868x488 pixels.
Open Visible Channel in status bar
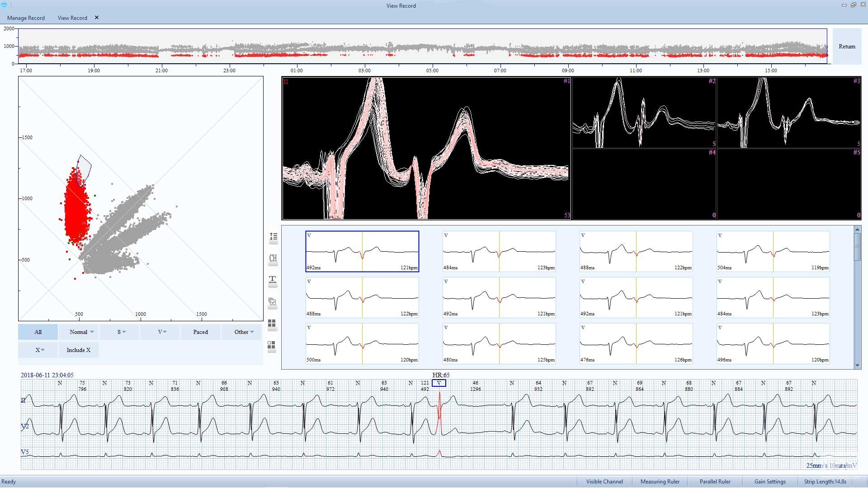[x=604, y=482]
